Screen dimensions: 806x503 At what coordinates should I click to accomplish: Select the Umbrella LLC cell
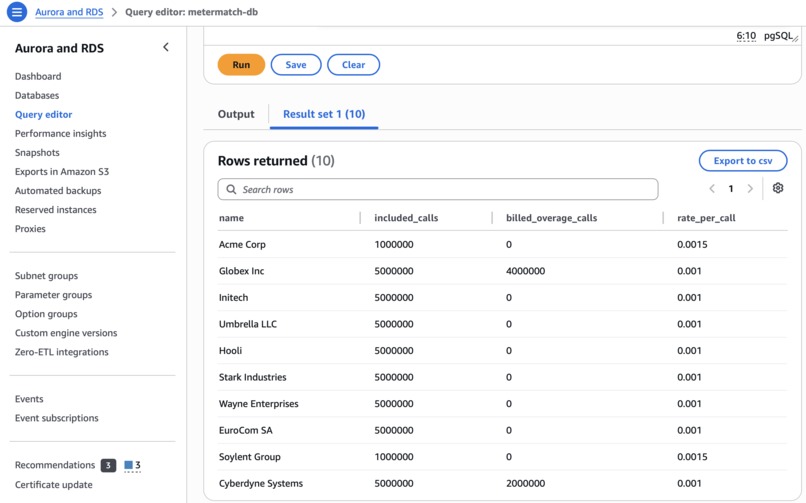coord(248,324)
